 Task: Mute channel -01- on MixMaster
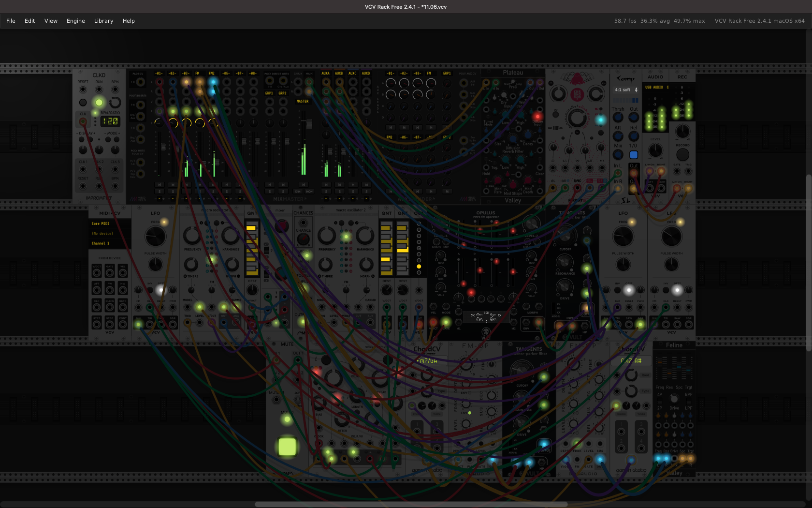coord(159,184)
